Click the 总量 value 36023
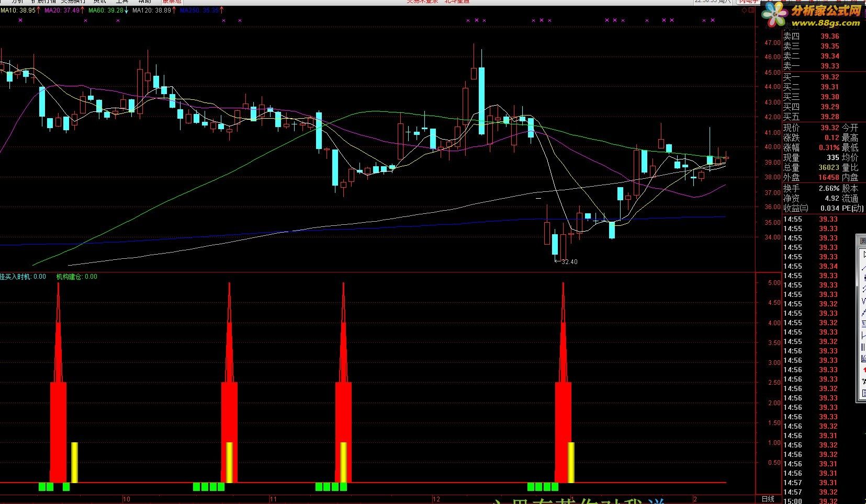Screen dimensions: 866x504 pyautogui.click(x=829, y=167)
